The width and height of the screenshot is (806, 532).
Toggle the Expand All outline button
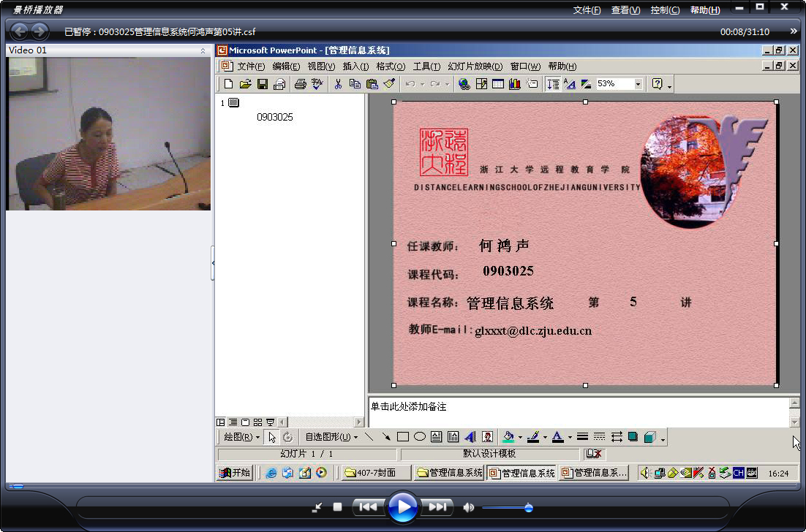553,84
